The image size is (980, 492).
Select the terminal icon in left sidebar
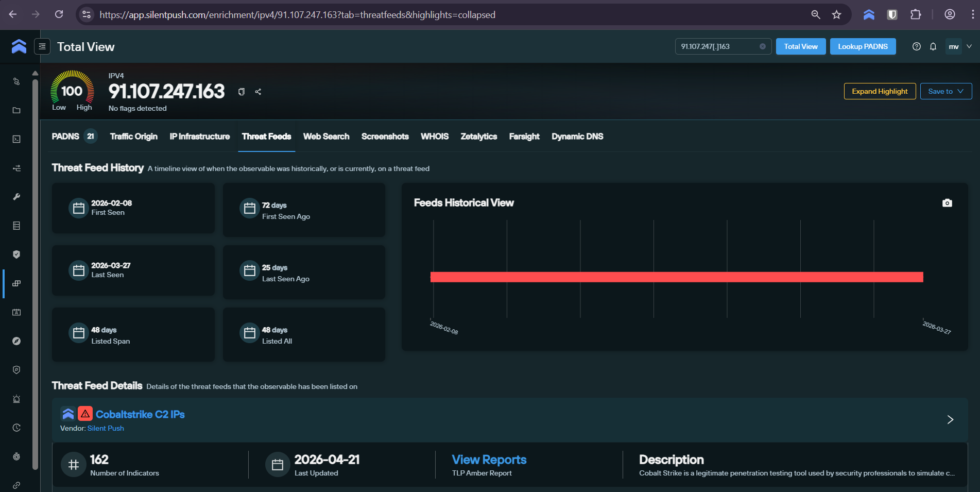(16, 139)
